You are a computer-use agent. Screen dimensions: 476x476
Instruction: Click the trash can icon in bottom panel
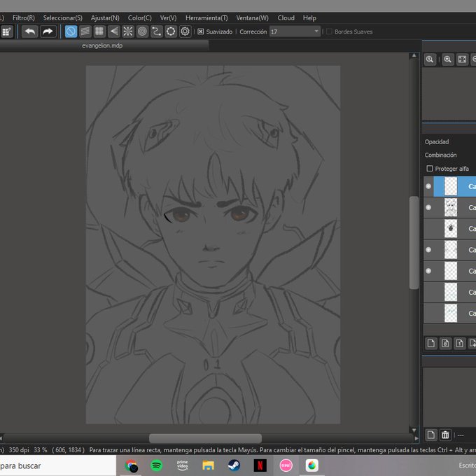445,435
